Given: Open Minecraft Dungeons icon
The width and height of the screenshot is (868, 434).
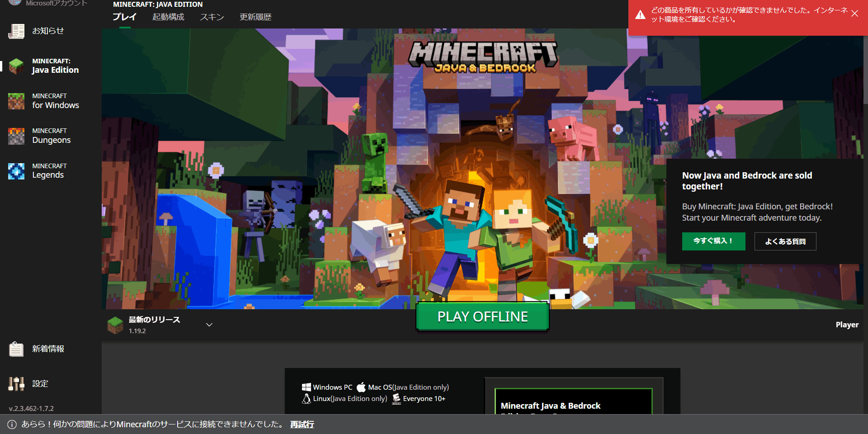Looking at the screenshot, I should (x=16, y=136).
